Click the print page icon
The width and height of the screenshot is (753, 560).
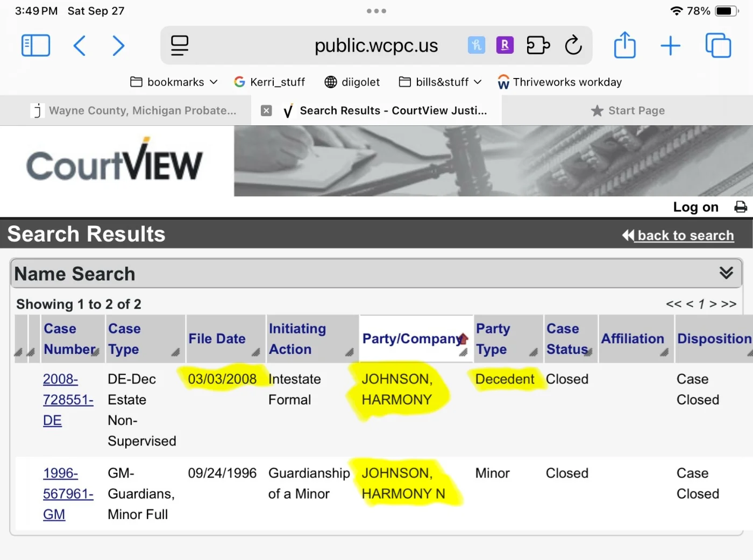point(741,207)
